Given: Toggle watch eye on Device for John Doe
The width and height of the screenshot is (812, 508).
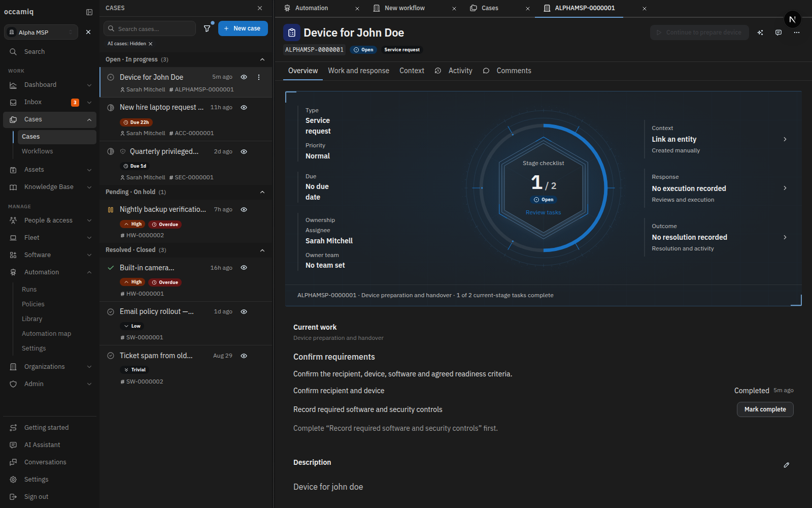Looking at the screenshot, I should pos(244,77).
